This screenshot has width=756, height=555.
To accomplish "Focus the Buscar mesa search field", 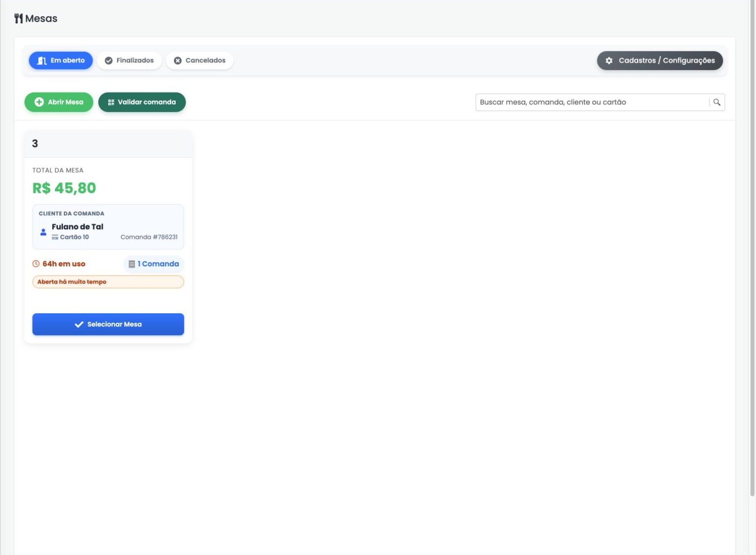I will pyautogui.click(x=592, y=102).
